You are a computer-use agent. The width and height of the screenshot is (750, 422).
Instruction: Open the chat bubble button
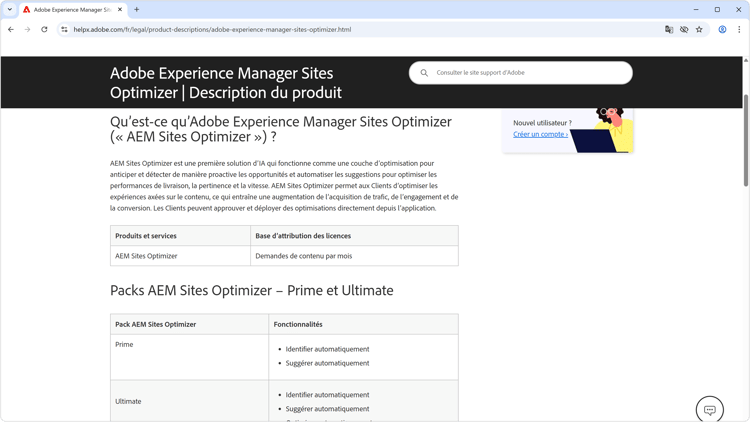click(x=710, y=410)
